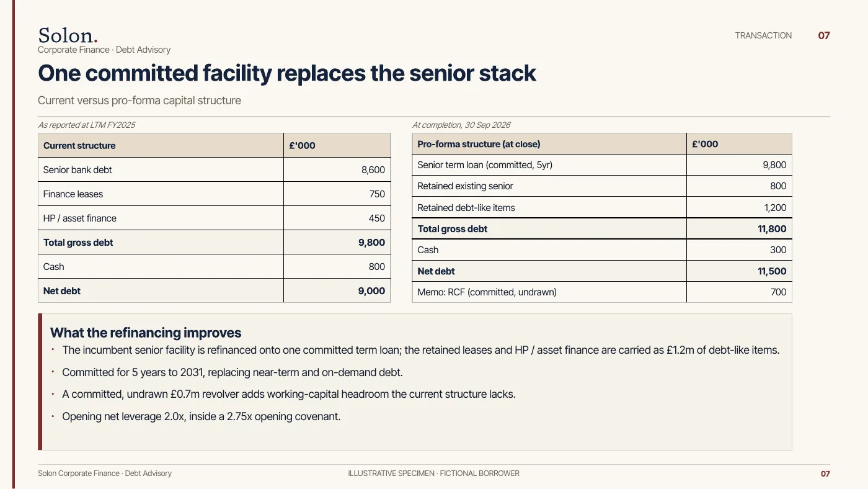868x489 pixels.
Task: Select the Senior bank debt row
Action: tap(215, 169)
